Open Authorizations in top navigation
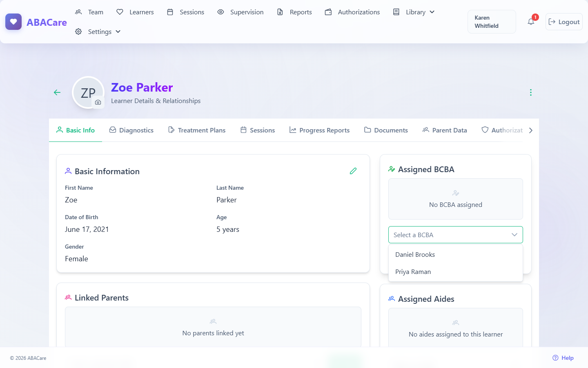The width and height of the screenshot is (588, 368). [352, 12]
